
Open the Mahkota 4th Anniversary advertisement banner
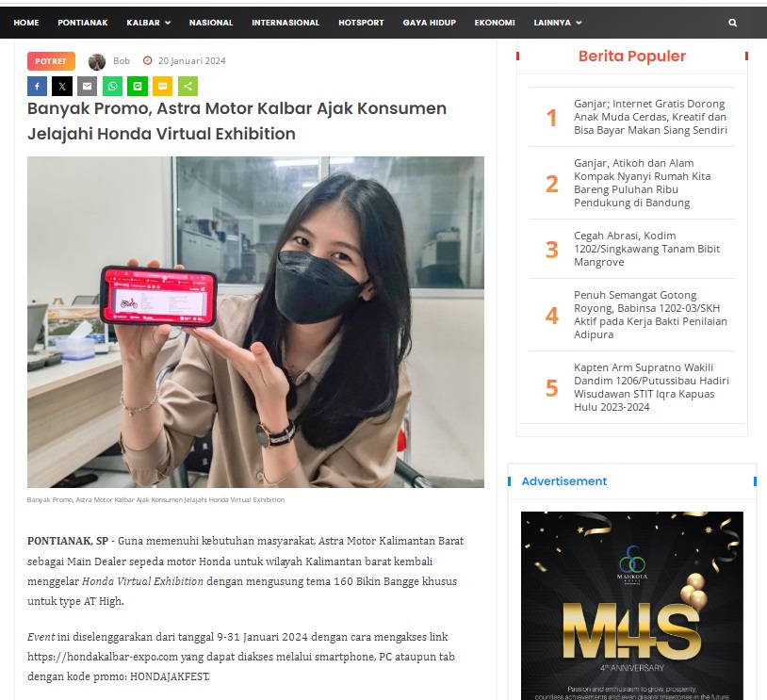(632, 606)
